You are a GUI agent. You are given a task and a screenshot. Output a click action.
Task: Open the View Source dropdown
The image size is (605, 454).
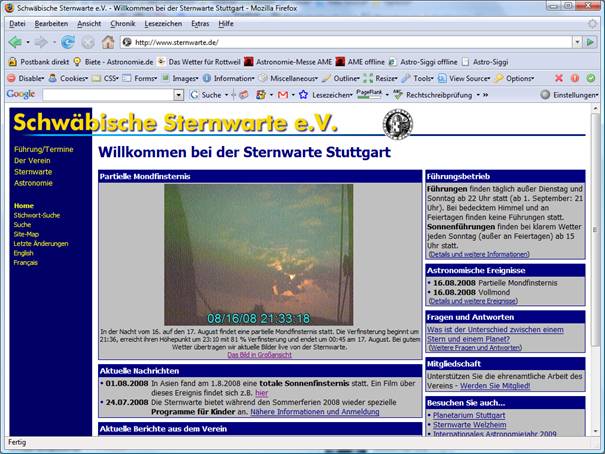pyautogui.click(x=464, y=78)
